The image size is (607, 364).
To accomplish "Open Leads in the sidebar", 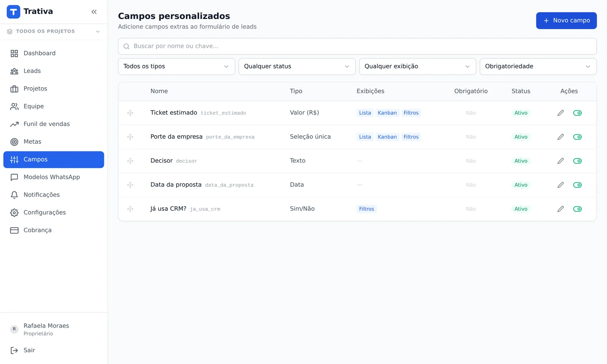I will 53,71.
